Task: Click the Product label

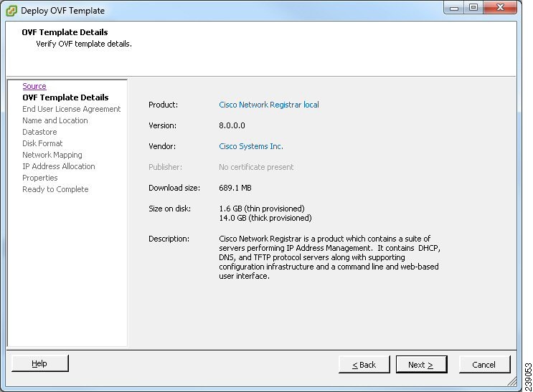Action: click(163, 105)
